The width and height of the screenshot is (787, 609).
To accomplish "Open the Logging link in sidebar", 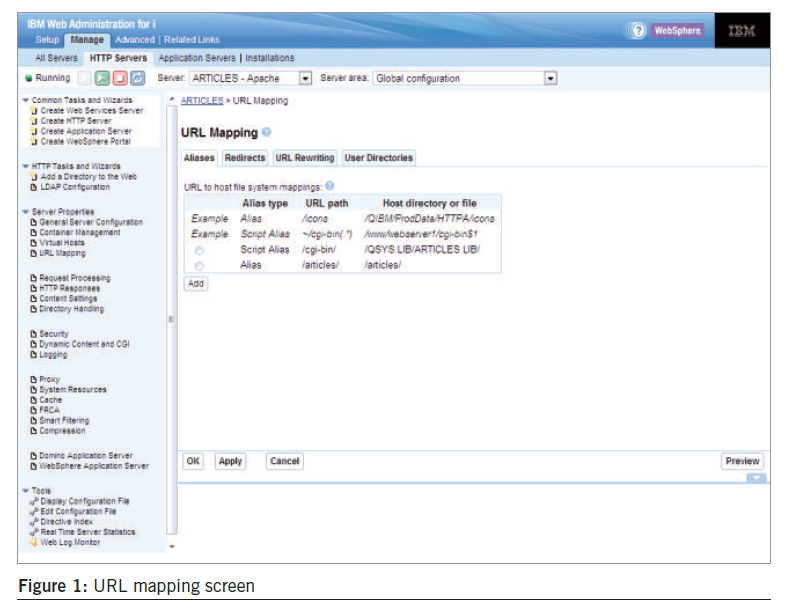I will pos(53,354).
